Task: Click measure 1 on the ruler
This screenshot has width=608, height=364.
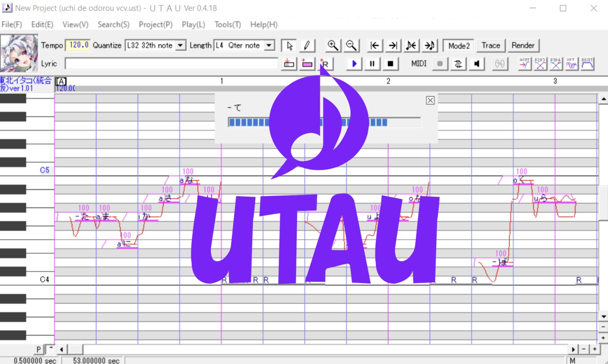Action: pos(222,81)
